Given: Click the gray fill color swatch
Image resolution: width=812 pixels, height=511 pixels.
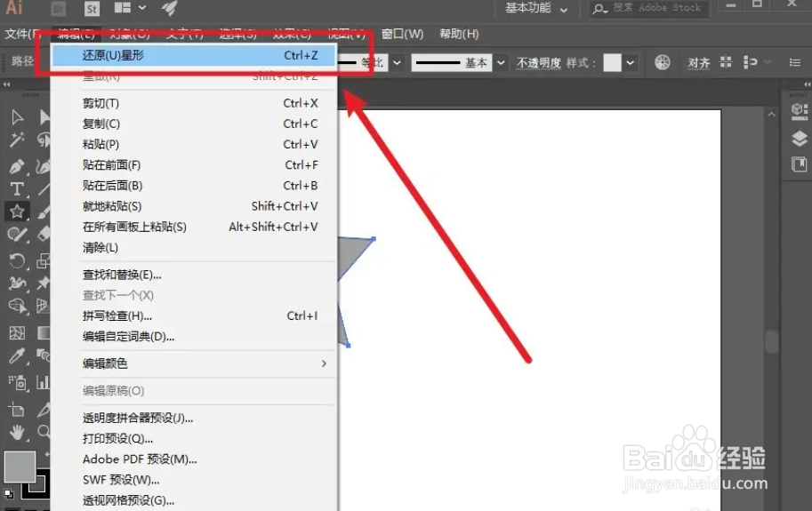Looking at the screenshot, I should [20, 467].
